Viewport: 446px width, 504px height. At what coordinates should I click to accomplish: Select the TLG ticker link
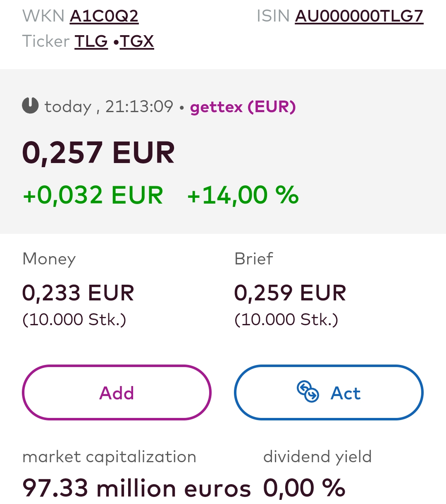[x=91, y=41]
